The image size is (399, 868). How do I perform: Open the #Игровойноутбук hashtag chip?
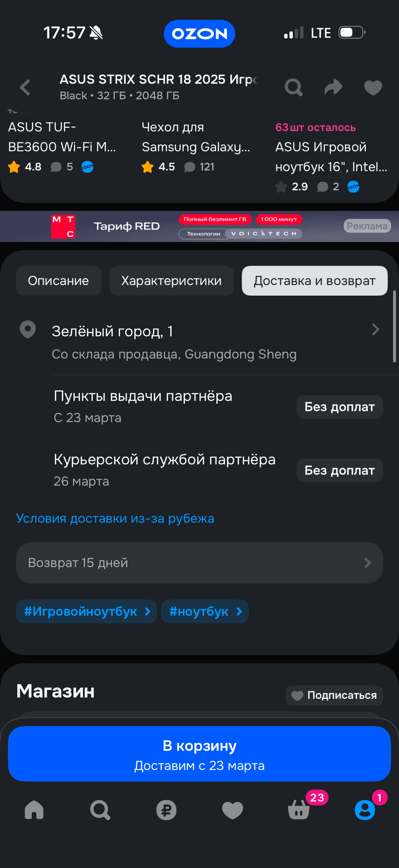click(87, 611)
